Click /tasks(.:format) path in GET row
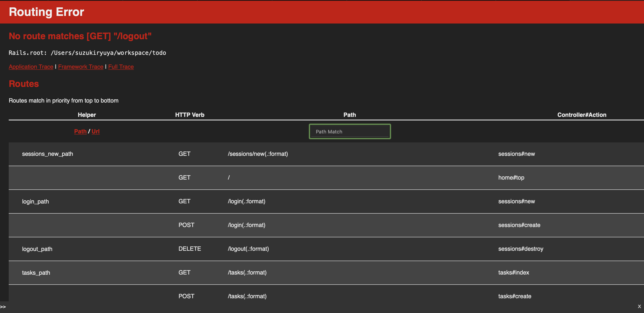This screenshot has width=644, height=313. pyautogui.click(x=247, y=272)
